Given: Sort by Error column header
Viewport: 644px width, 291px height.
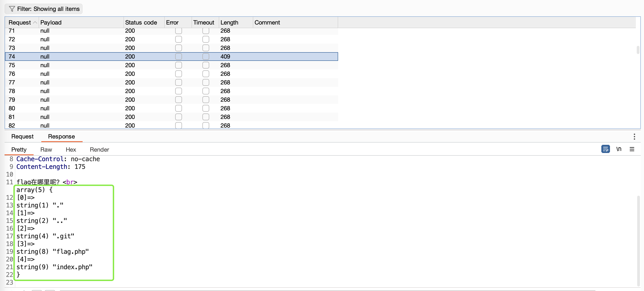Looking at the screenshot, I should tap(178, 22).
